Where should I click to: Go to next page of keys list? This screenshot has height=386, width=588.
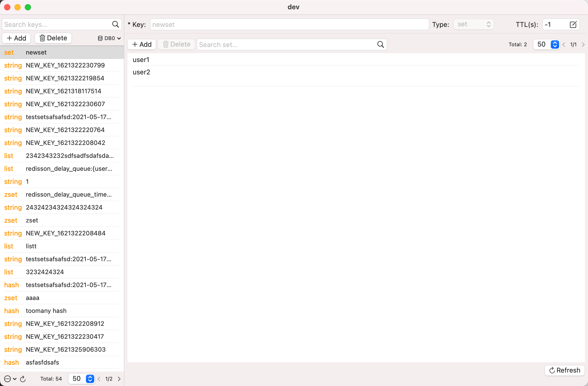(x=119, y=379)
